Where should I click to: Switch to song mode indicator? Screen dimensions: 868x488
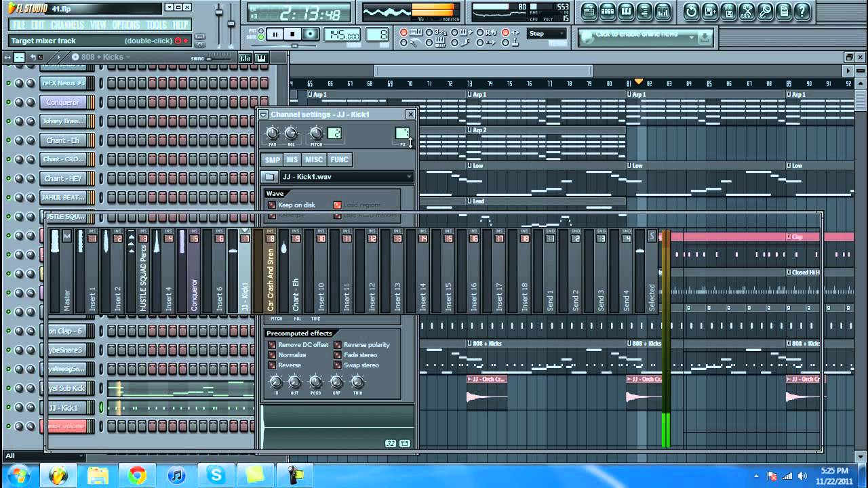(x=260, y=39)
